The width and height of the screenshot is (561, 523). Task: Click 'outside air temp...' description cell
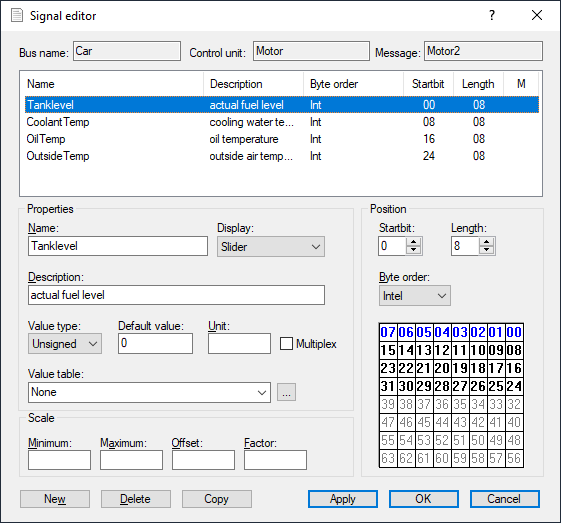point(251,156)
